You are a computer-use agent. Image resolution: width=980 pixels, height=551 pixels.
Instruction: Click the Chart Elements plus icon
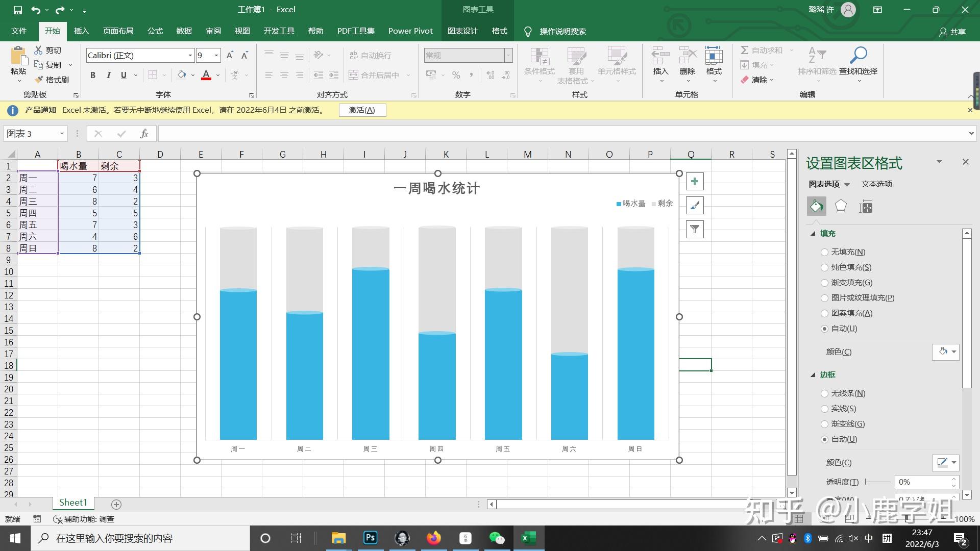(x=695, y=182)
